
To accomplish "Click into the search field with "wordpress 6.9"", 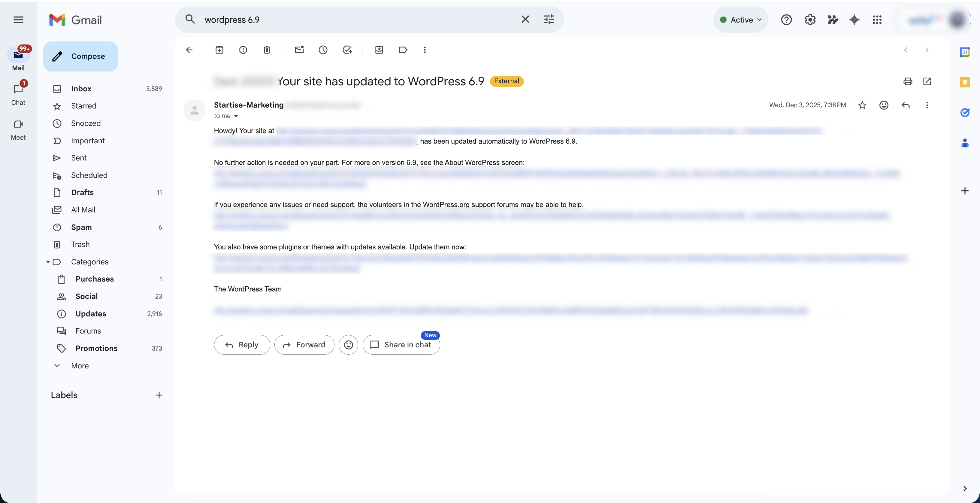I will pos(358,20).
